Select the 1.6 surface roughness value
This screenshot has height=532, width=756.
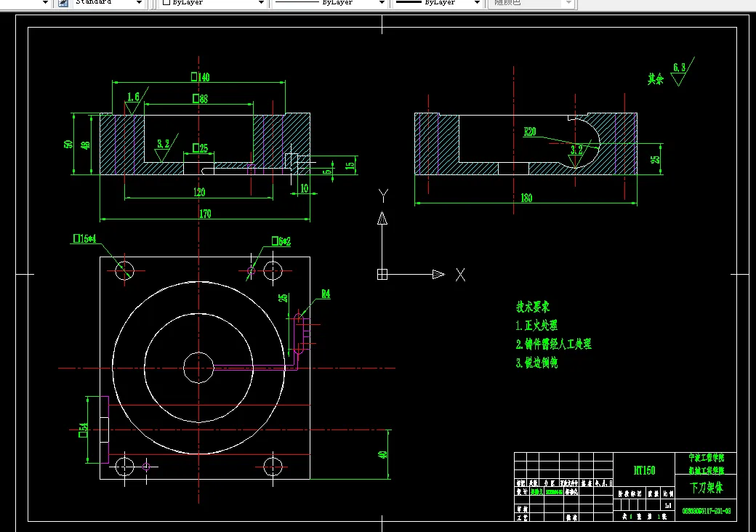133,97
